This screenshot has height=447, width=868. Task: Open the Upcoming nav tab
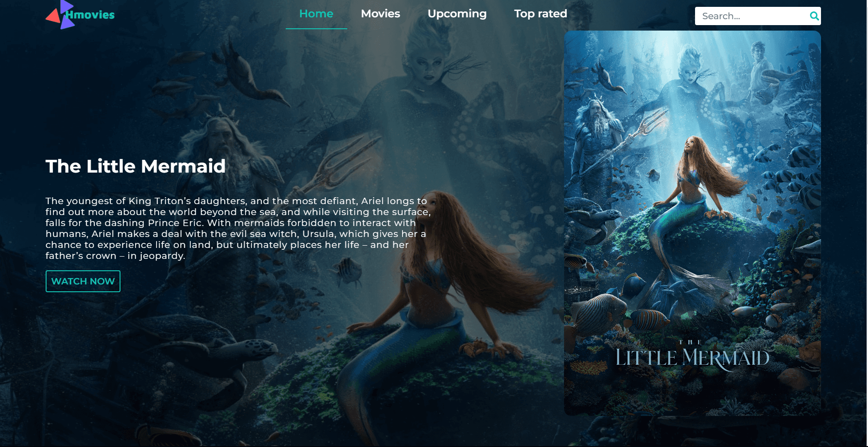tap(457, 14)
